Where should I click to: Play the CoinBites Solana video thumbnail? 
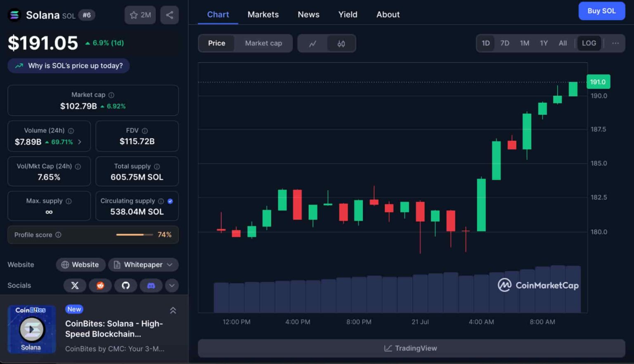click(32, 329)
